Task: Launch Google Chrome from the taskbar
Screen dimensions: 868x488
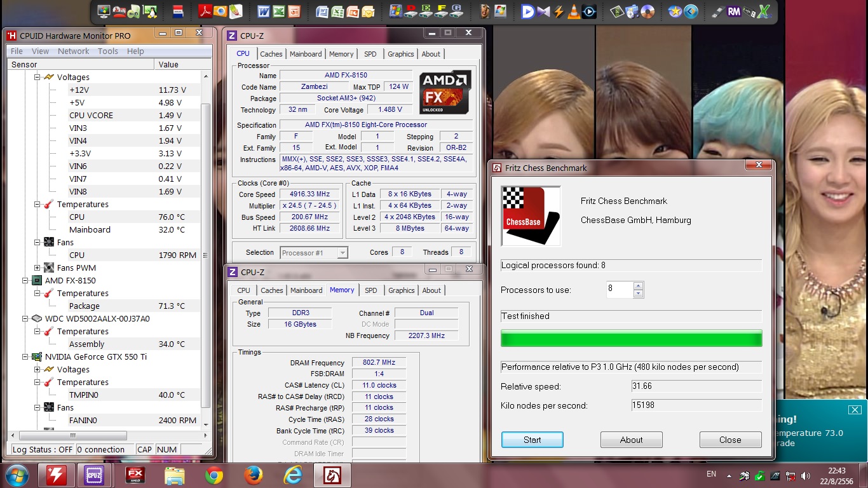Action: tap(214, 475)
